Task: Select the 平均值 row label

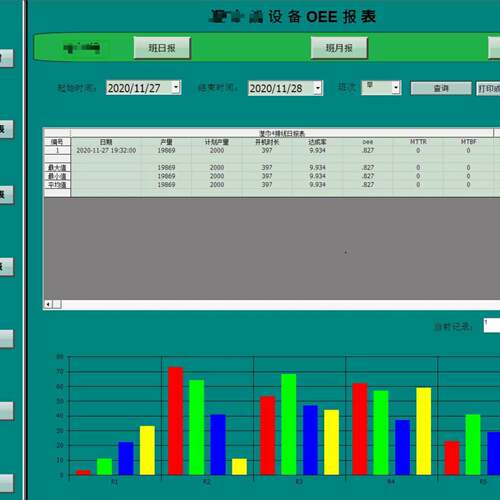Action: point(57,185)
